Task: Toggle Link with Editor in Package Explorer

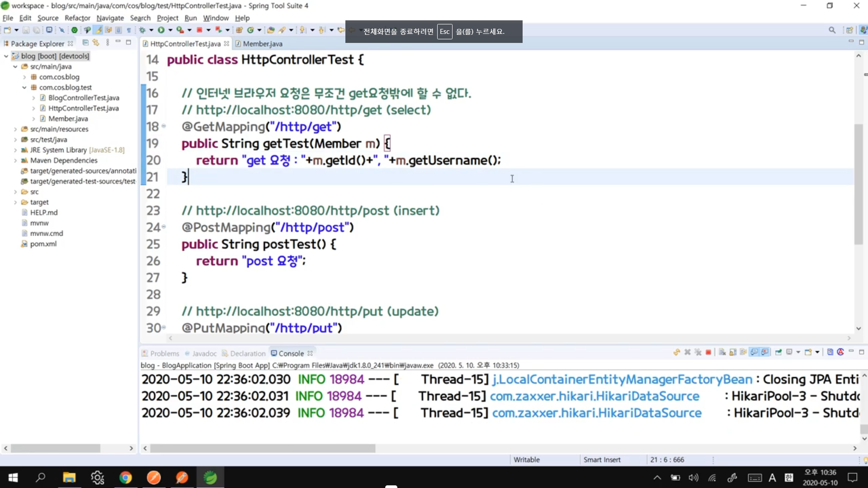Action: (96, 43)
